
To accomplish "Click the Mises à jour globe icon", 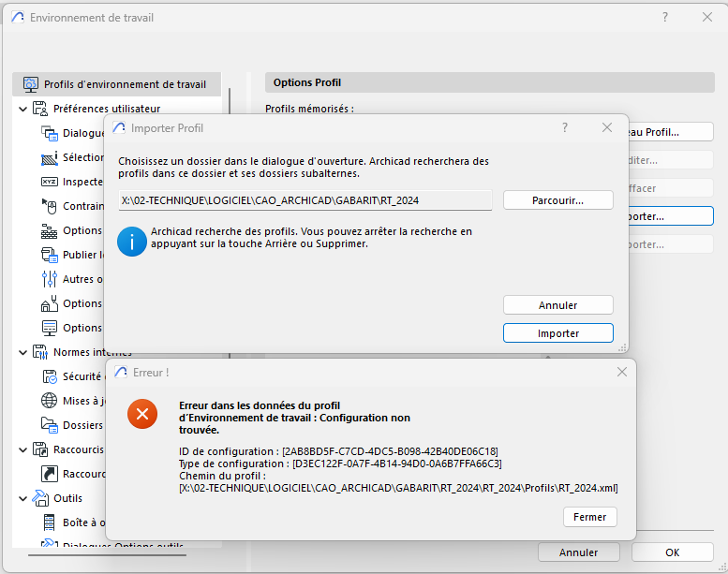I will click(x=50, y=401).
